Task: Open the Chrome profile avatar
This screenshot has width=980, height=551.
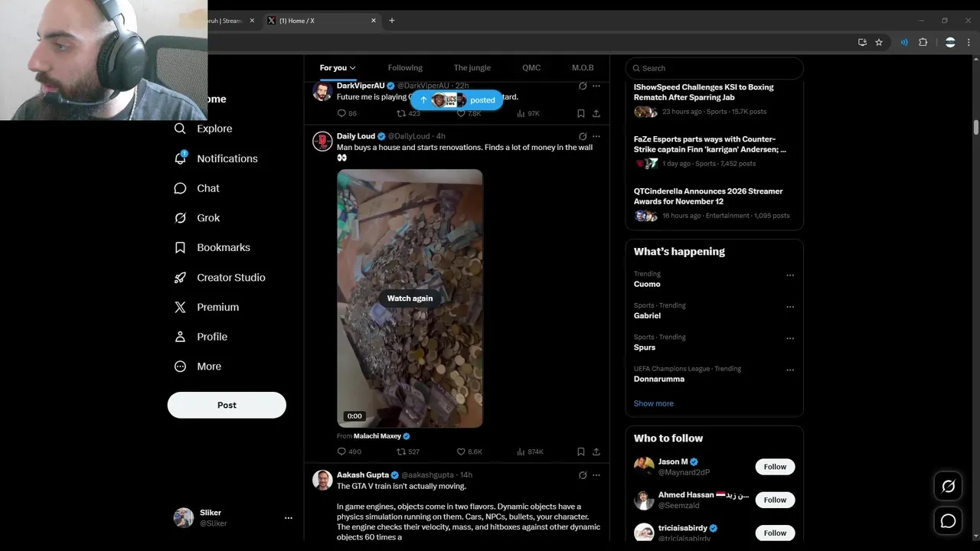Action: 950,43
